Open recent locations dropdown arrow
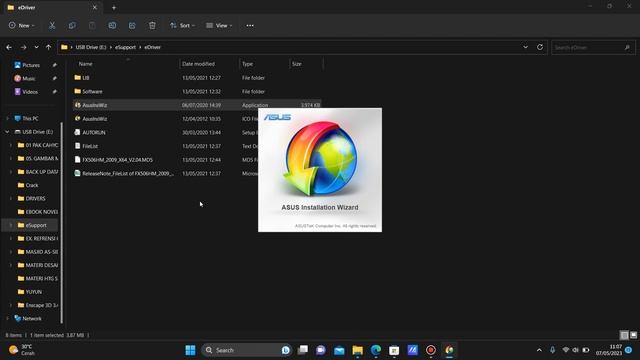Viewport: 640px width, 360px height. [x=36, y=47]
